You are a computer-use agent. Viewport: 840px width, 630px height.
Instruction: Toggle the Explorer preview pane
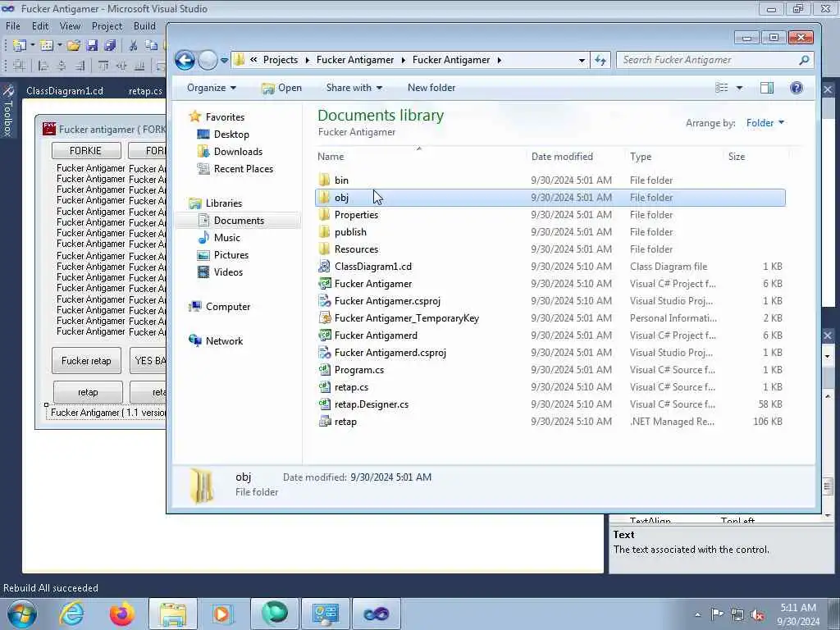(x=767, y=88)
